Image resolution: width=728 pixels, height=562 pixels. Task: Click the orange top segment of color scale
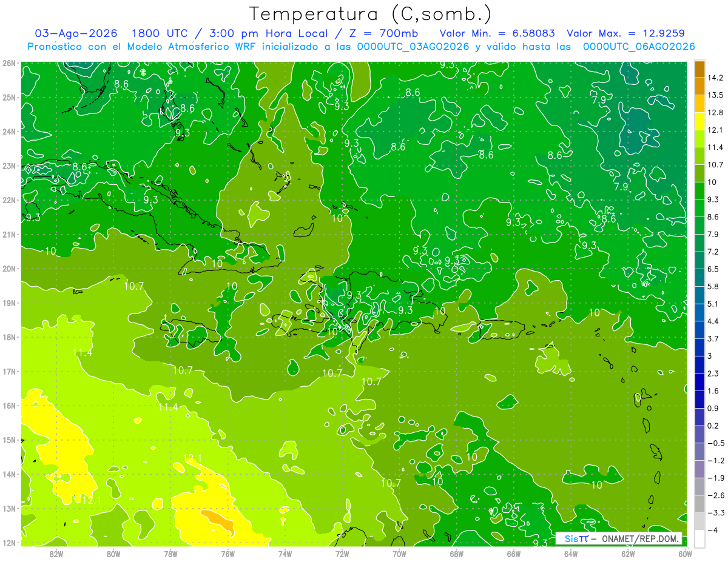tap(699, 69)
